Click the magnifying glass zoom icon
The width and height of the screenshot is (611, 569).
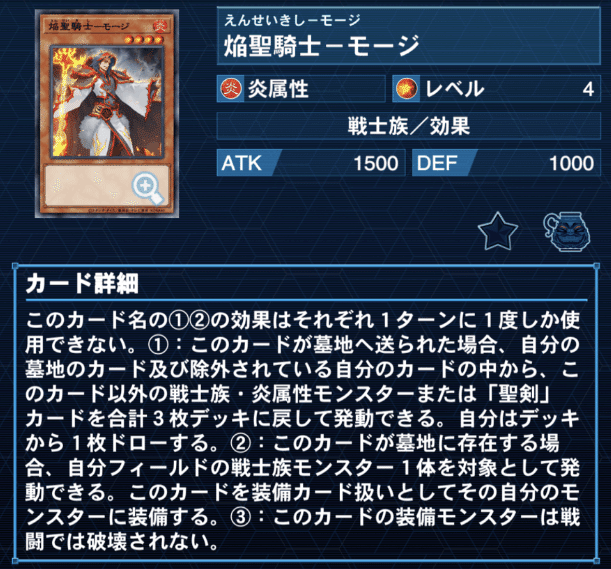click(x=147, y=188)
